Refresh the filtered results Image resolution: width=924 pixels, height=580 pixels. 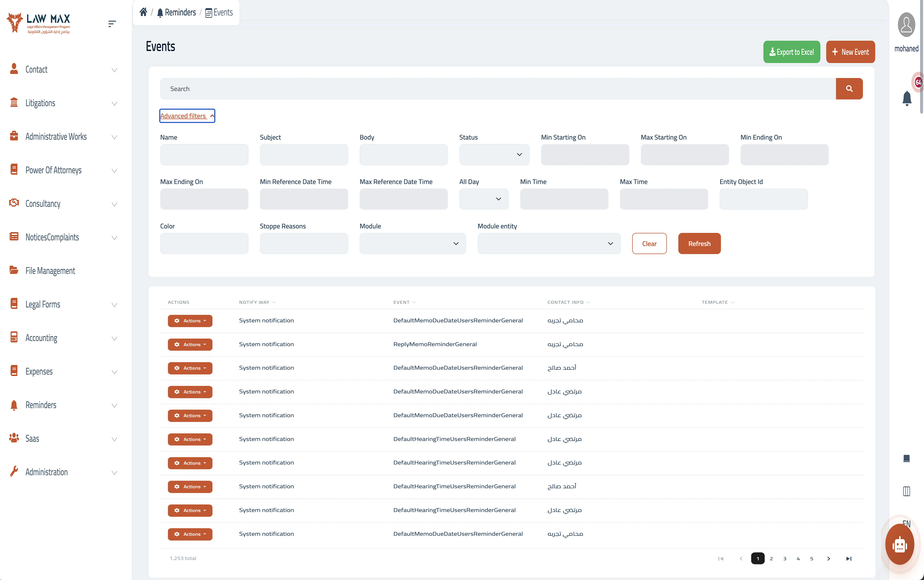(x=699, y=244)
